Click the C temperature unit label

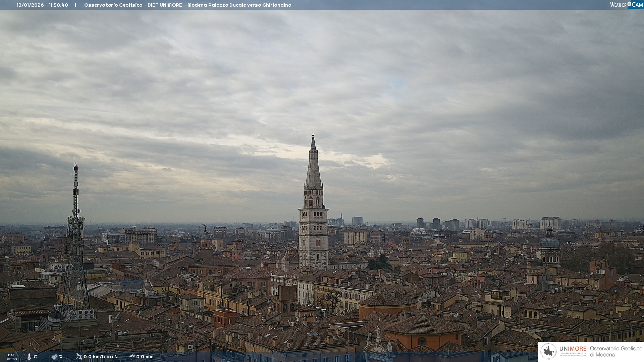coord(35,357)
